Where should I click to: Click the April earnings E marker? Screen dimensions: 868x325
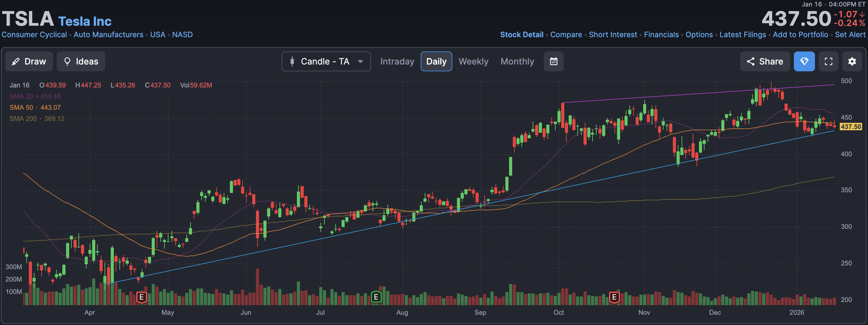click(141, 297)
